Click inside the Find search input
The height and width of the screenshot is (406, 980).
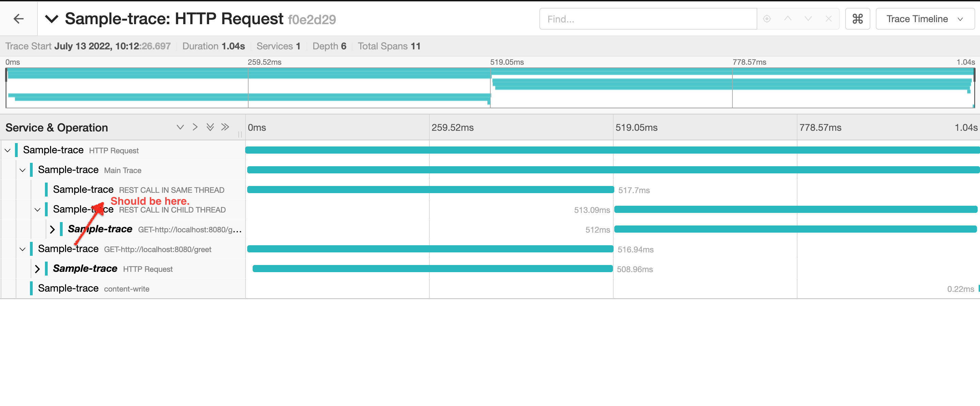[647, 19]
